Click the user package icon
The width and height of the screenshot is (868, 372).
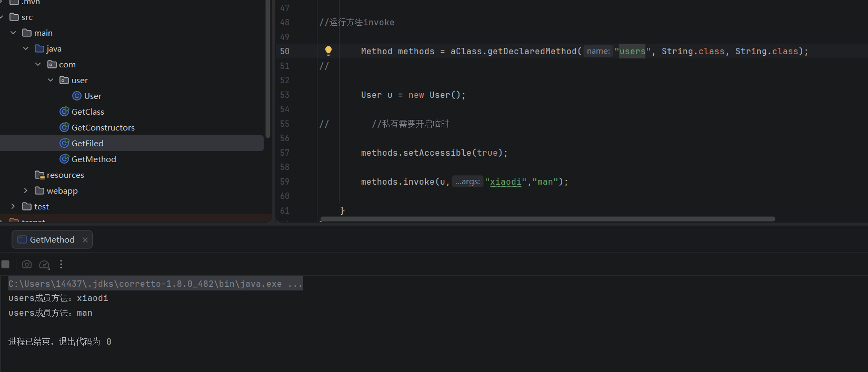tap(64, 80)
